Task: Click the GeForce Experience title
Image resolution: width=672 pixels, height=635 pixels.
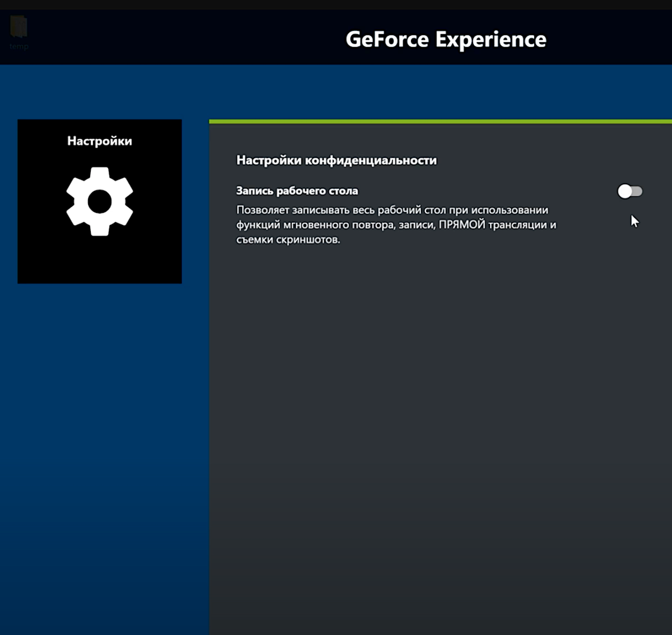Action: (446, 39)
